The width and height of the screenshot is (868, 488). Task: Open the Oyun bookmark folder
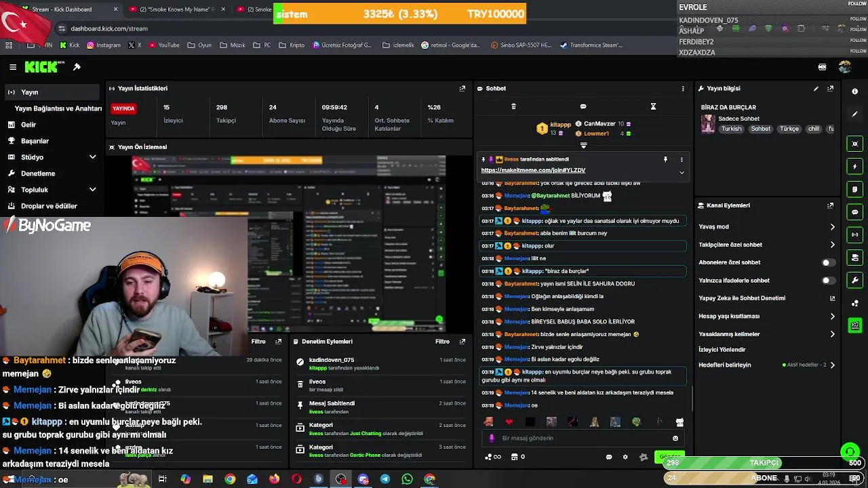pyautogui.click(x=200, y=45)
